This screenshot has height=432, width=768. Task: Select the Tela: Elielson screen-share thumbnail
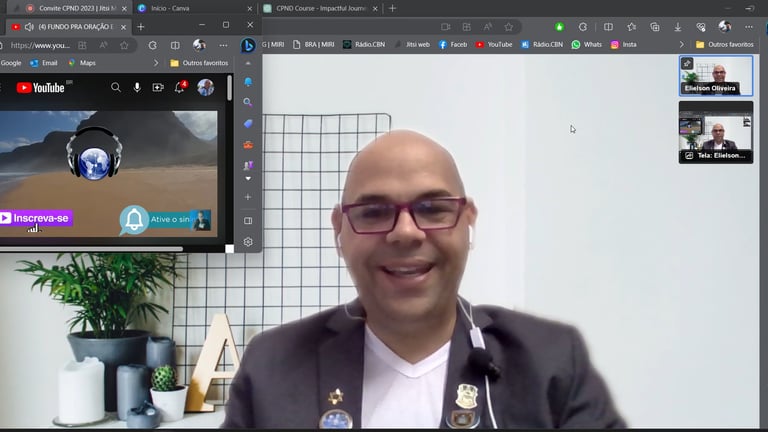tap(716, 132)
